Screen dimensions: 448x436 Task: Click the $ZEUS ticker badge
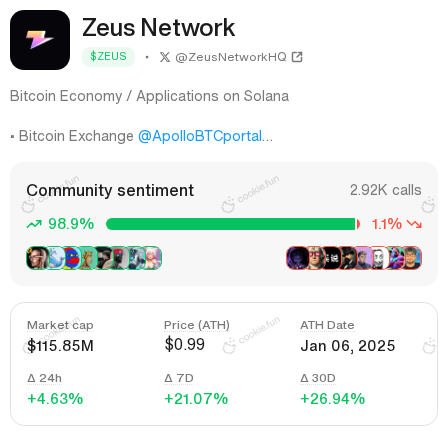coord(108,57)
